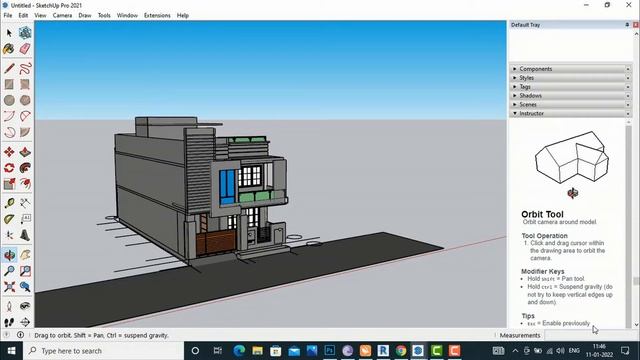The height and width of the screenshot is (360, 640).
Task: Show hidden system tray icons chevron
Action: (x=515, y=351)
